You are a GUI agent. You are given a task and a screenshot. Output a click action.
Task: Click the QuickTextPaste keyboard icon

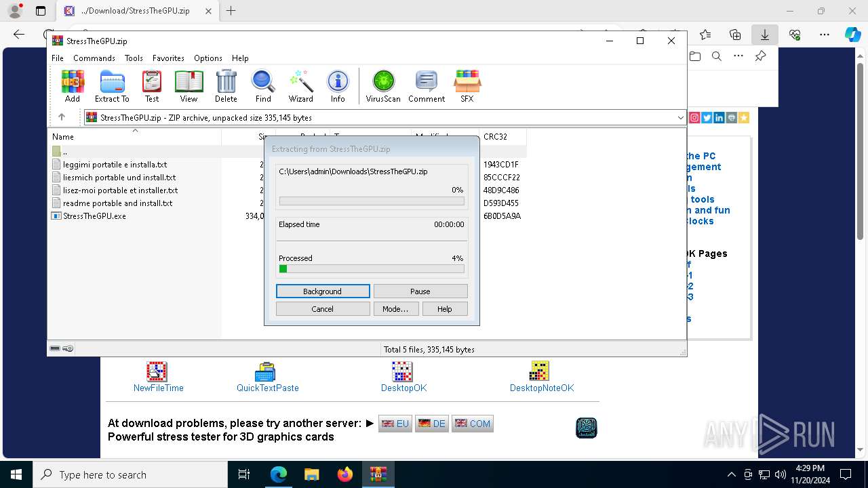coord(265,371)
